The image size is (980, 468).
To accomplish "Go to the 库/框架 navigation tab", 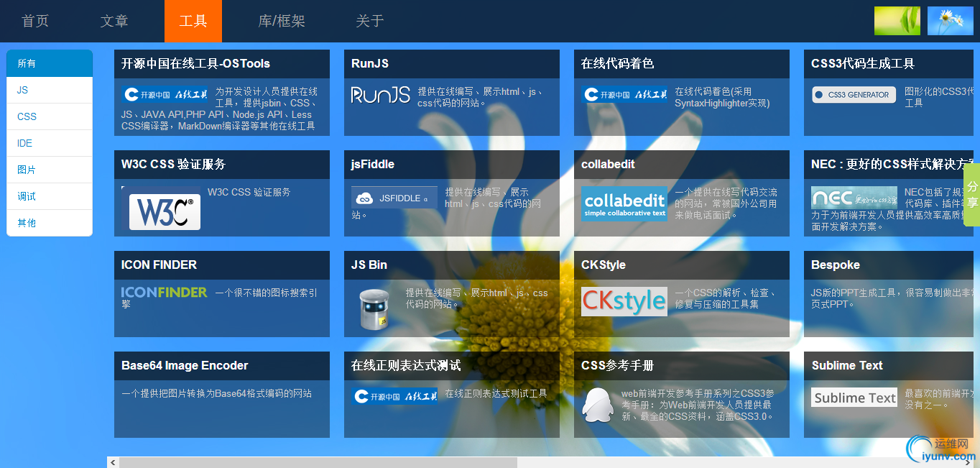I will [x=282, y=21].
